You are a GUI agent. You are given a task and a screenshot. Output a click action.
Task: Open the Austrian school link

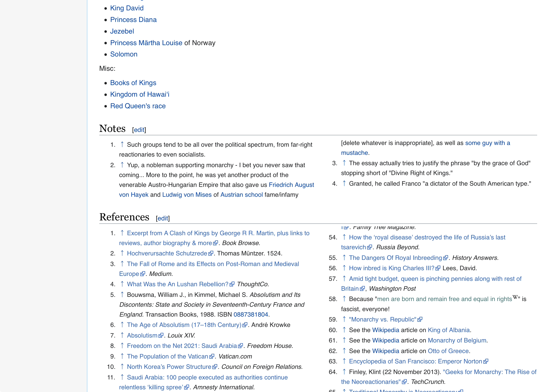[x=241, y=195]
